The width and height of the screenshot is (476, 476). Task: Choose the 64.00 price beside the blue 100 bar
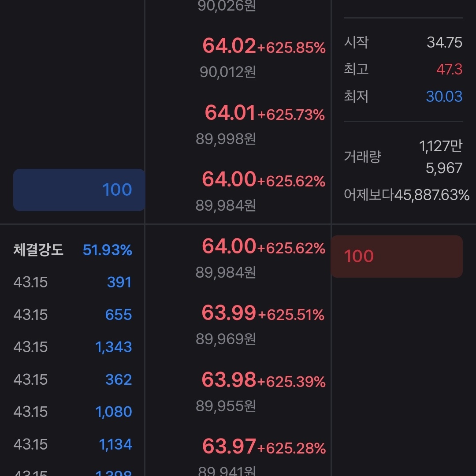pos(238,190)
